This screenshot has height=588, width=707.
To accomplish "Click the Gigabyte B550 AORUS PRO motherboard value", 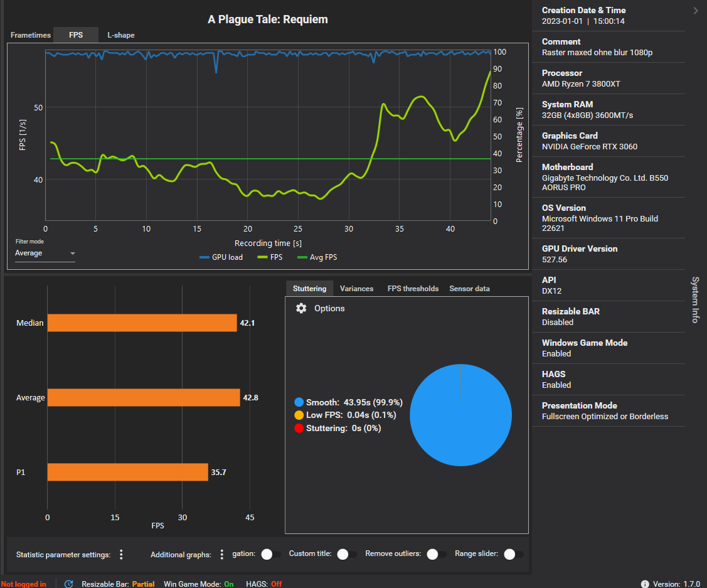I will click(x=605, y=183).
